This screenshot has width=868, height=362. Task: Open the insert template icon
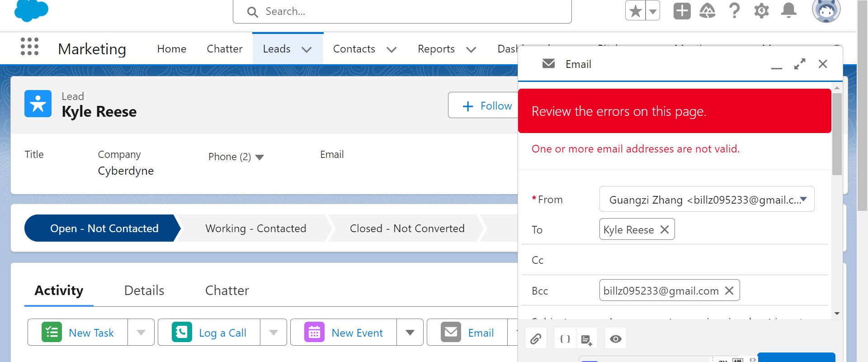tap(587, 338)
